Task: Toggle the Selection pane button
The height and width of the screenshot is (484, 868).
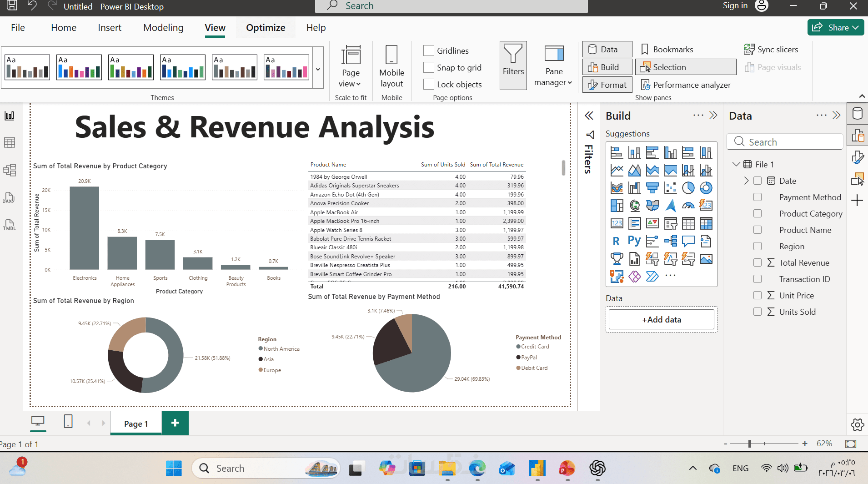Action: point(686,67)
